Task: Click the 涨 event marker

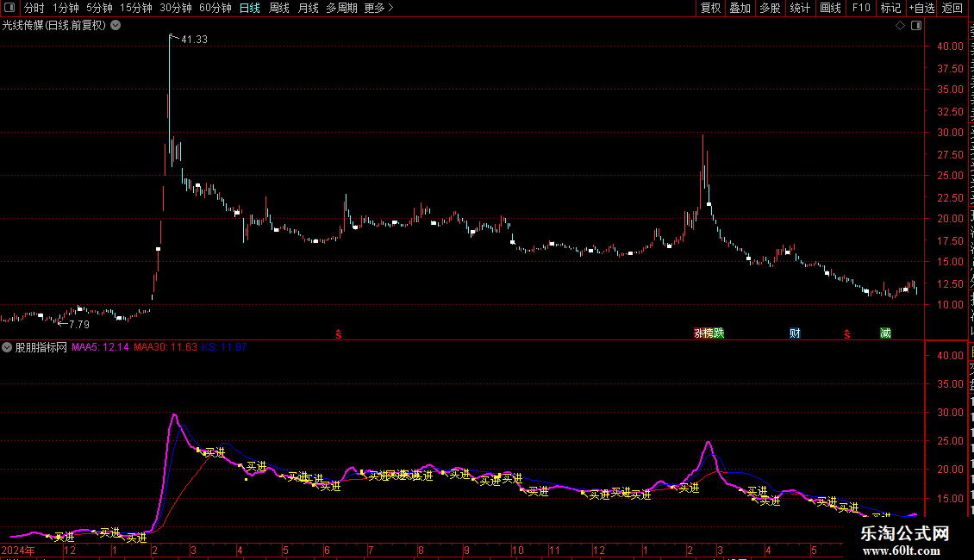Action: tap(698, 333)
